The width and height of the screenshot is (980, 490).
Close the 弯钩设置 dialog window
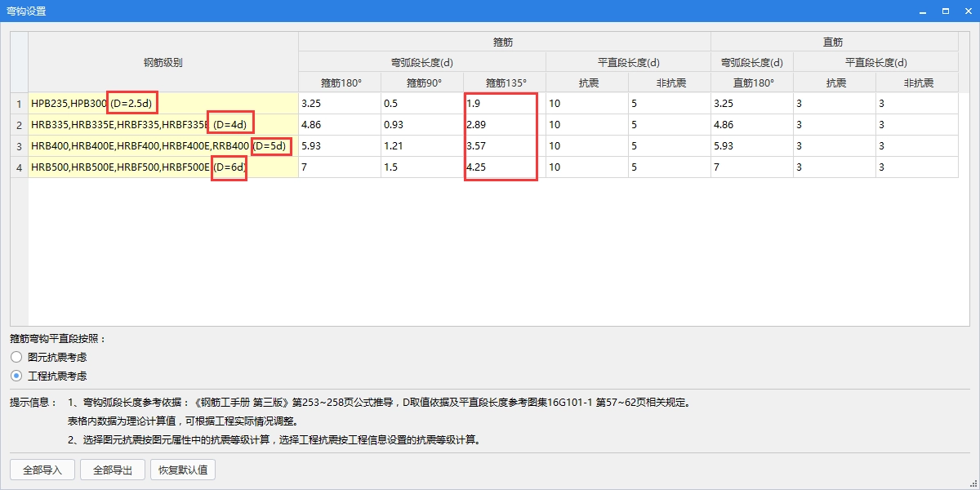[967, 11]
